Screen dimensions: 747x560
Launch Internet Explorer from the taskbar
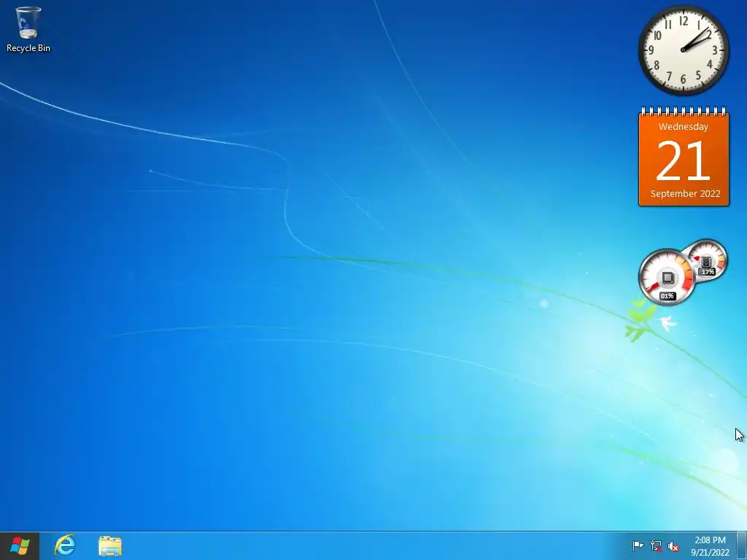coord(65,545)
